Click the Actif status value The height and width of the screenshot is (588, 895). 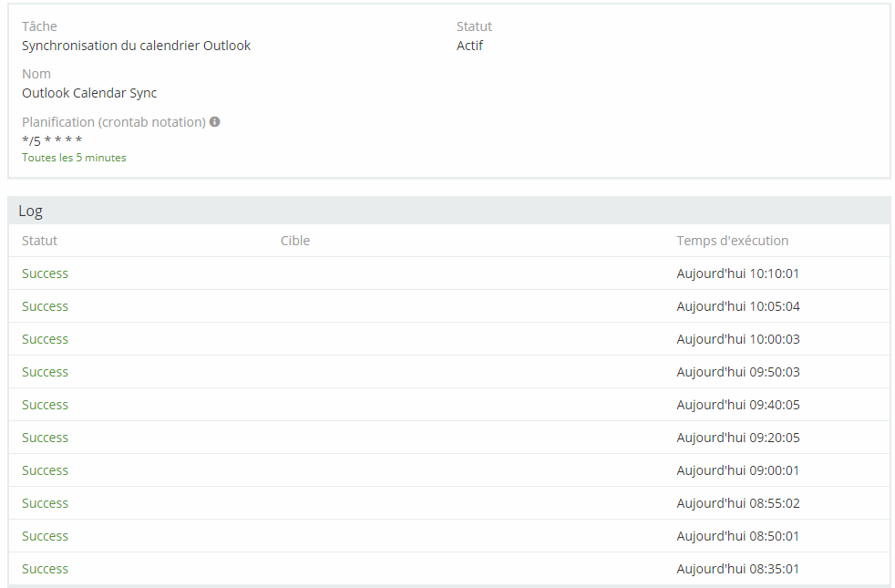pos(469,46)
